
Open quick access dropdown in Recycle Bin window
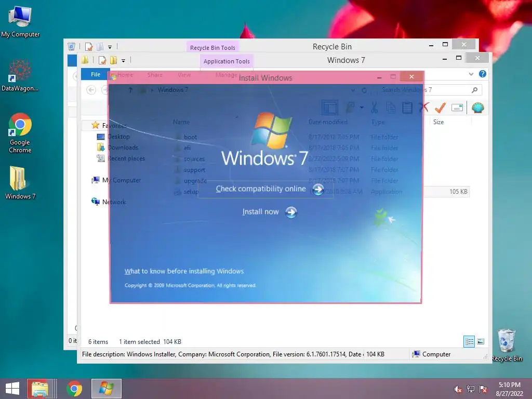point(110,47)
